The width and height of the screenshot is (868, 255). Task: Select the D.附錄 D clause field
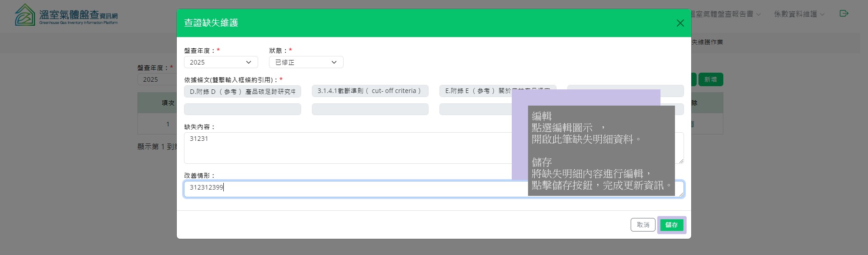(x=242, y=91)
